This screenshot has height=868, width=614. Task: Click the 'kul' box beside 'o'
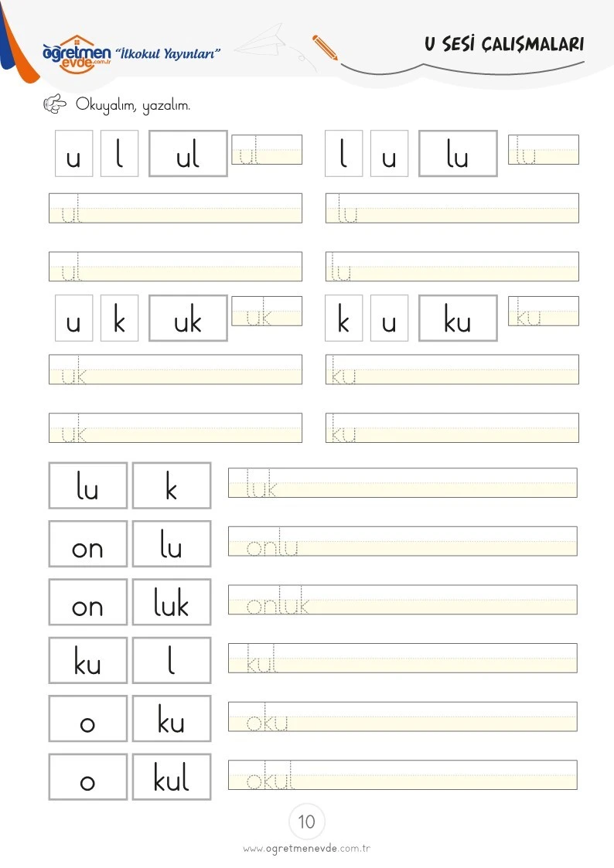pos(172,777)
